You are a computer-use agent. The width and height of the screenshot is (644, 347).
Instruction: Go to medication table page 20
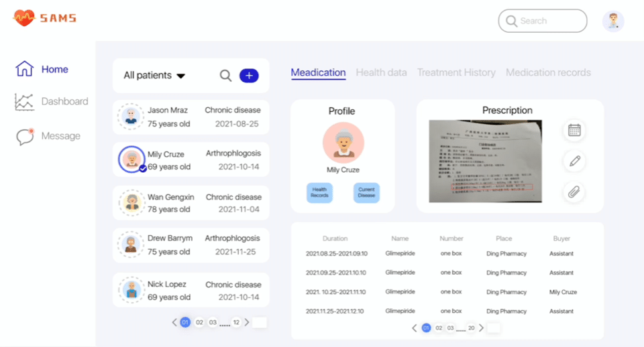point(471,328)
